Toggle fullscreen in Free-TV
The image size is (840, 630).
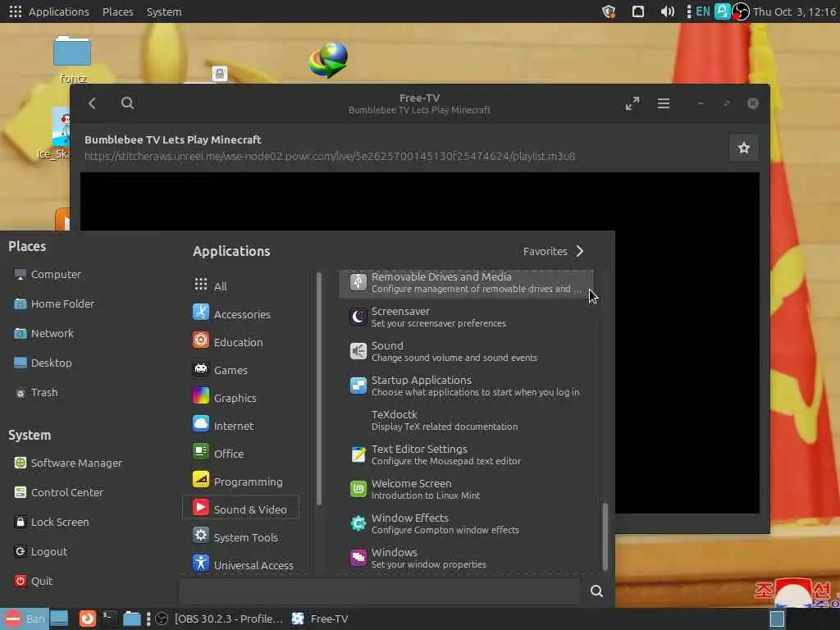coord(632,103)
